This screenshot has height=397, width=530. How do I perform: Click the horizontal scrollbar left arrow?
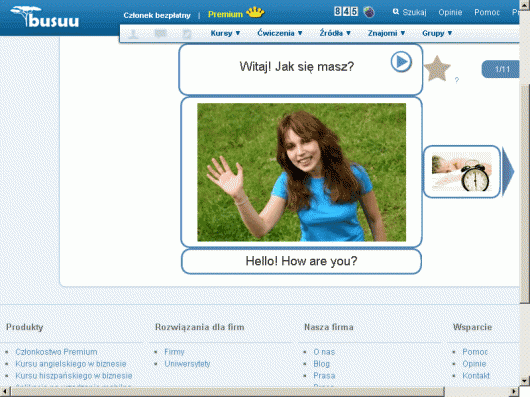(x=5, y=392)
